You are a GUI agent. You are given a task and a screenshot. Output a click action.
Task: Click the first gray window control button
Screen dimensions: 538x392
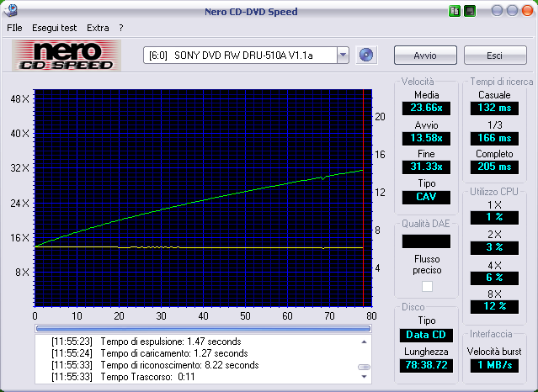pos(497,10)
